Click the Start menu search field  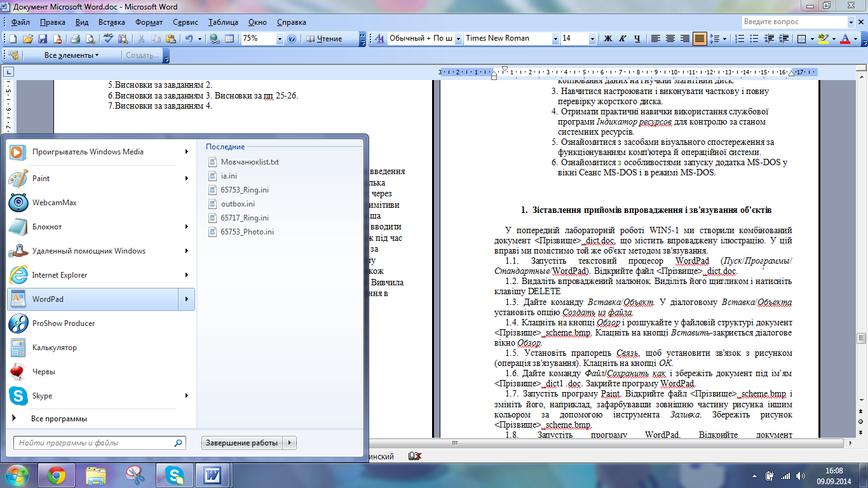tap(100, 443)
